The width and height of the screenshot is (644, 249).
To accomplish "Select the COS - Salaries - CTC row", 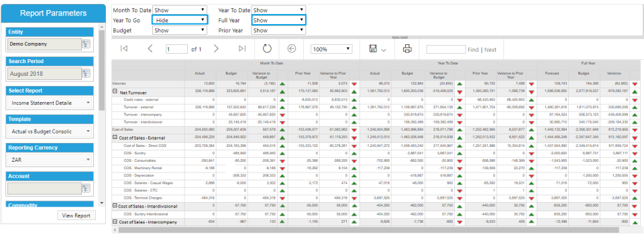I will [x=140, y=191].
